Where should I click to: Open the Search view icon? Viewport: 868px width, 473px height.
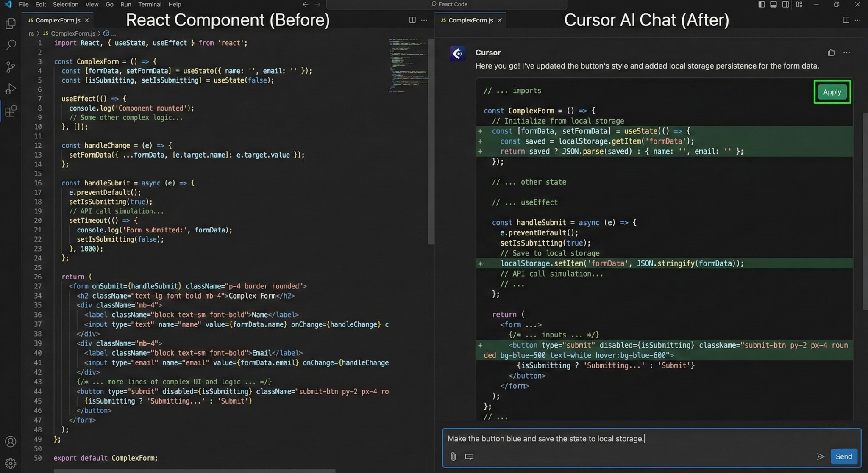[11, 45]
